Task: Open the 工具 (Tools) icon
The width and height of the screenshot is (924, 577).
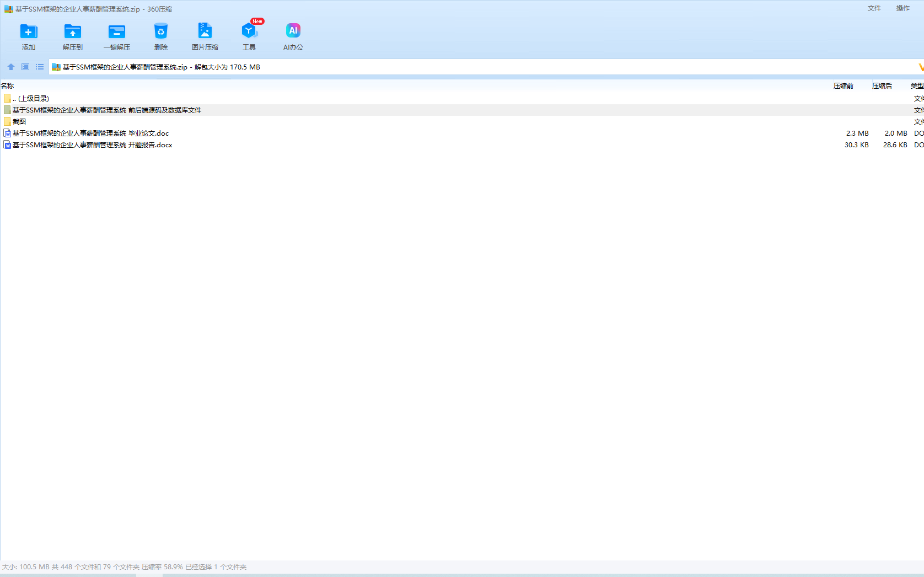Action: point(249,31)
